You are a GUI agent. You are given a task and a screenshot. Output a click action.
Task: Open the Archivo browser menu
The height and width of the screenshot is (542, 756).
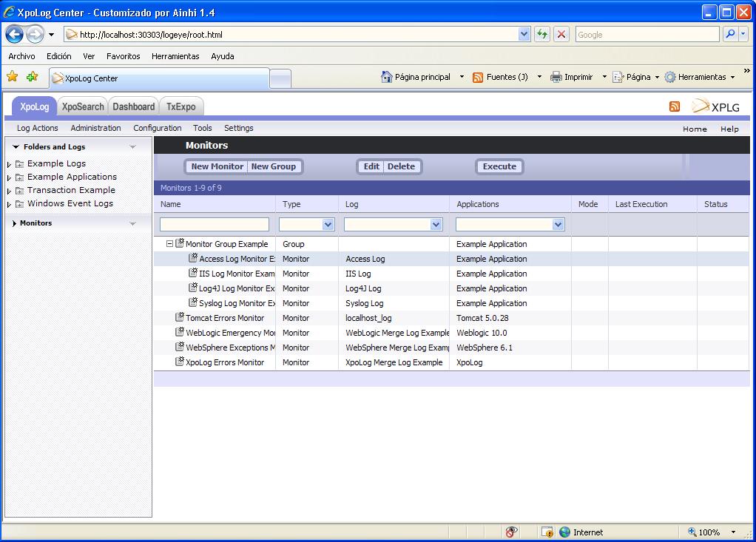click(21, 56)
